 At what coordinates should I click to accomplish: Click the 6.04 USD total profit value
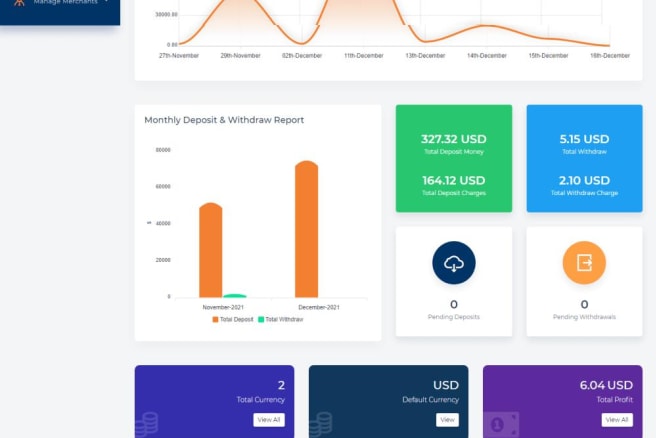click(x=606, y=385)
